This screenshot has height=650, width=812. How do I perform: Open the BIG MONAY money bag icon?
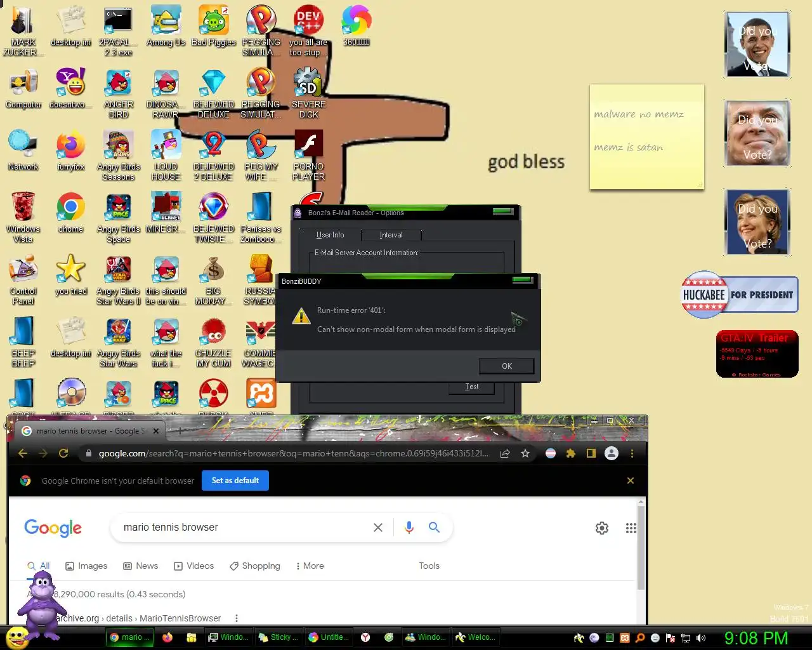[214, 281]
